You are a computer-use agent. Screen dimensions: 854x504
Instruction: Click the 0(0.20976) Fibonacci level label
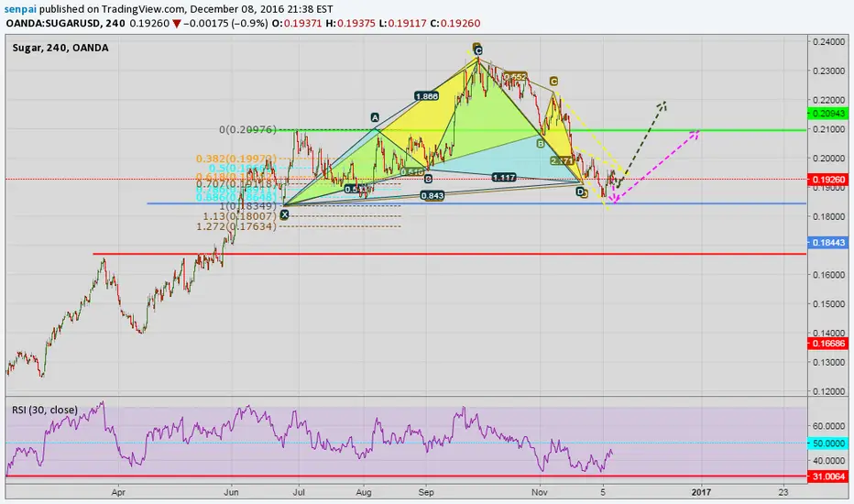pyautogui.click(x=247, y=130)
